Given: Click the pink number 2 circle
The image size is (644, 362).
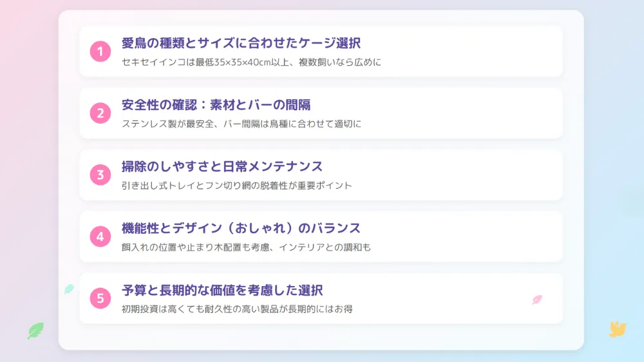Looking at the screenshot, I should point(100,113).
